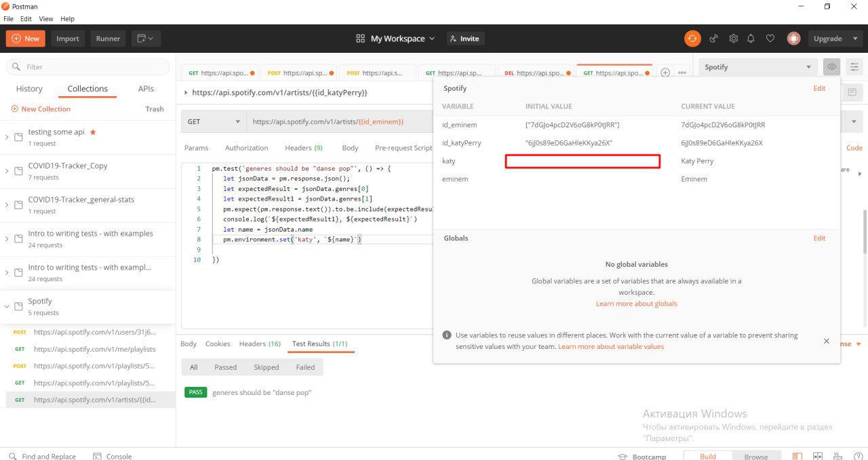Open Bootcamp in the status bar
The image size is (868, 460).
click(x=642, y=457)
